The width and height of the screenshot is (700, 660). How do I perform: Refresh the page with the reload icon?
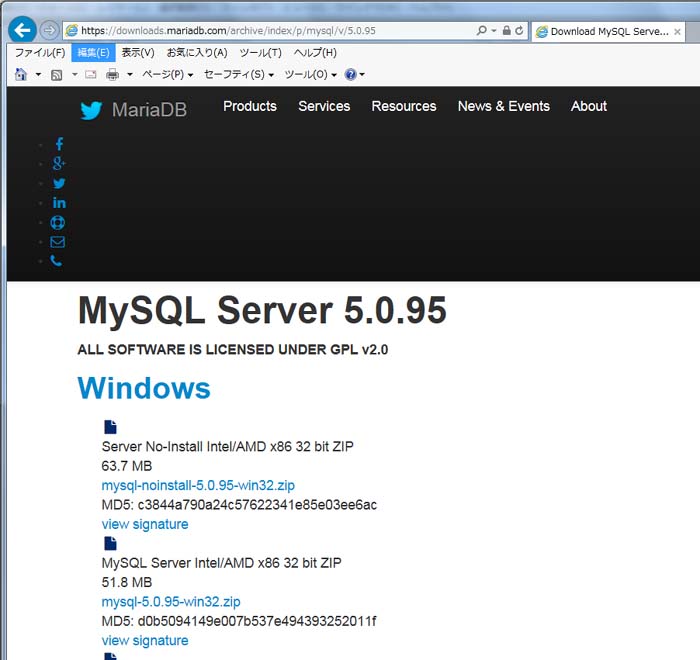519,30
